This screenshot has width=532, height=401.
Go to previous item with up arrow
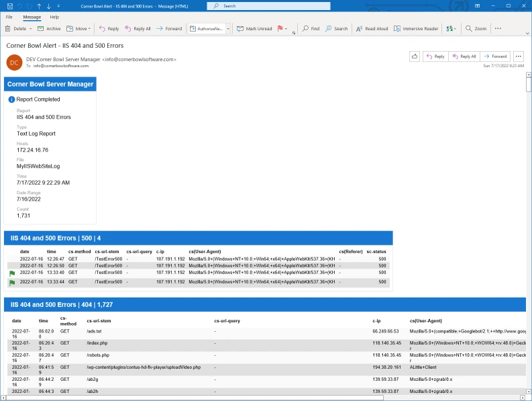click(39, 6)
